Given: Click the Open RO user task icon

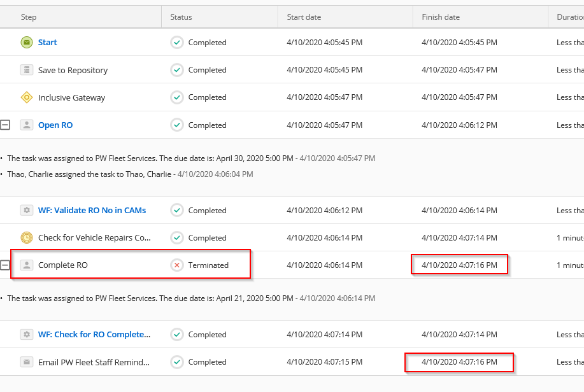Looking at the screenshot, I should (x=26, y=125).
